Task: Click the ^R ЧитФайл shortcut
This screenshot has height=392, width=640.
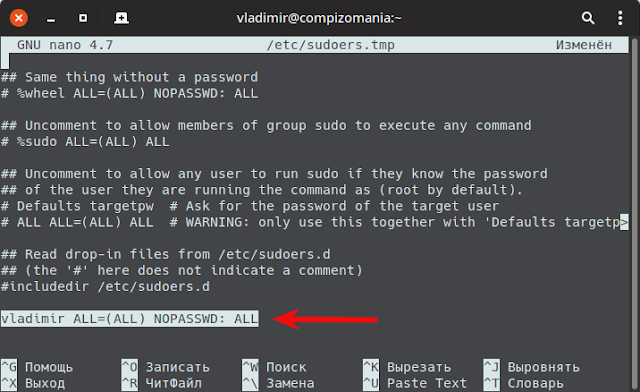Action: pos(162,383)
